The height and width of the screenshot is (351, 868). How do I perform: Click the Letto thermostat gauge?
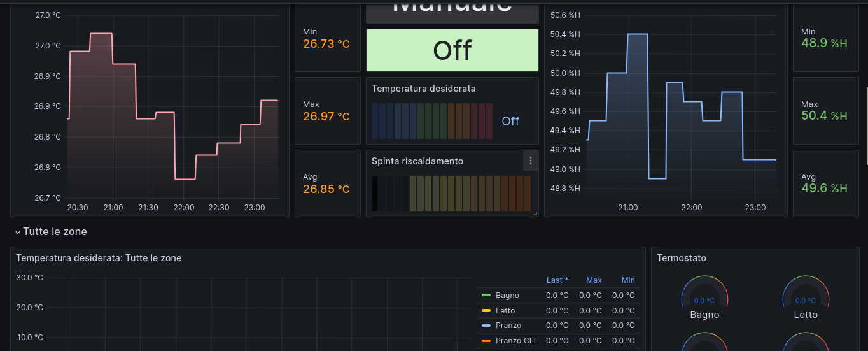coord(806,296)
